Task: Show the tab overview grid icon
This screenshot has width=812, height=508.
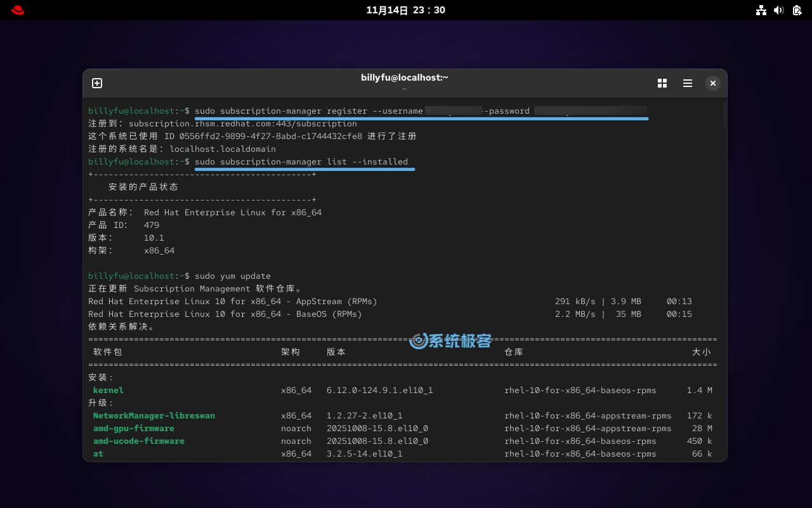Action: pyautogui.click(x=662, y=83)
